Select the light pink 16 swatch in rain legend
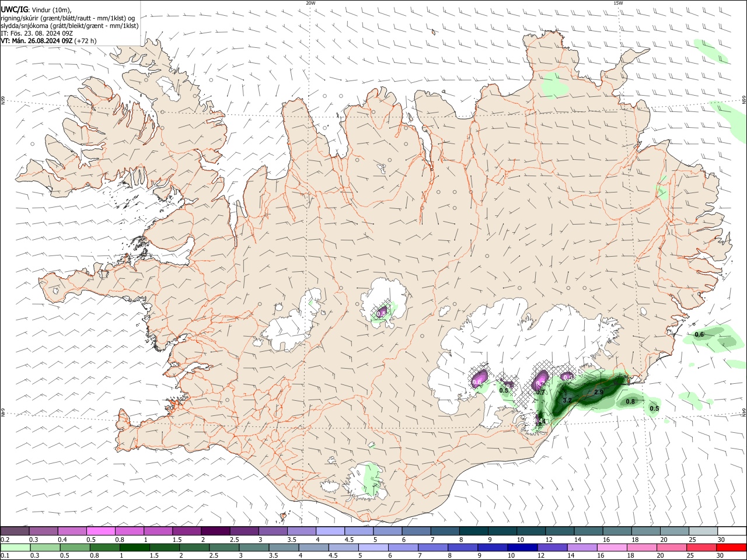 click(612, 547)
